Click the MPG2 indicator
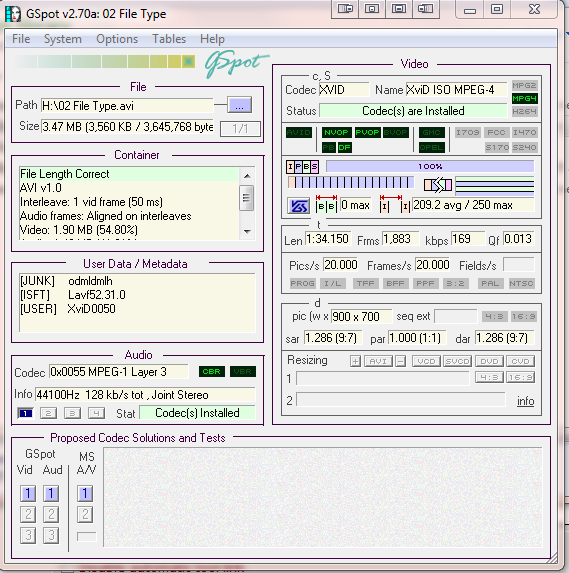Viewport: 569px width, 573px height. pos(524,86)
